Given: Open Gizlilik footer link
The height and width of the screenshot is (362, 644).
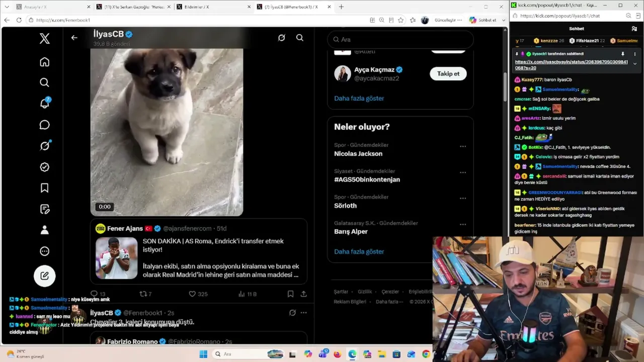Looking at the screenshot, I should pyautogui.click(x=365, y=292).
